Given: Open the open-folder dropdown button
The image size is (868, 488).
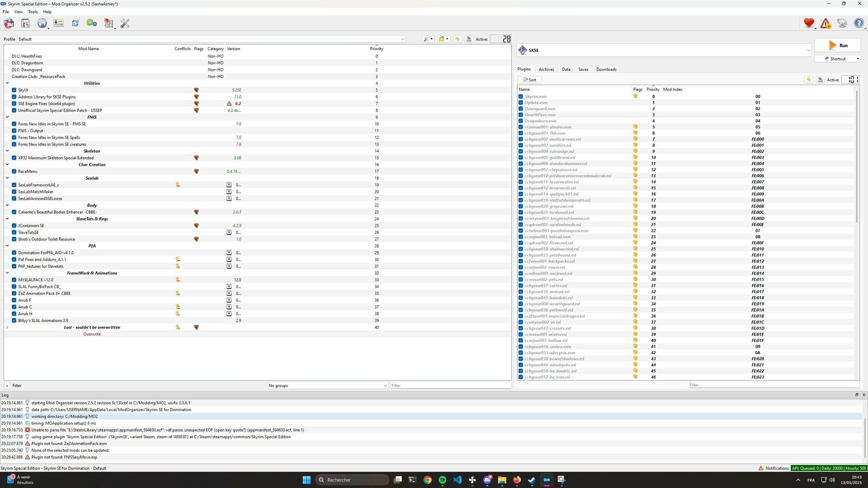Looking at the screenshot, I should [x=443, y=39].
